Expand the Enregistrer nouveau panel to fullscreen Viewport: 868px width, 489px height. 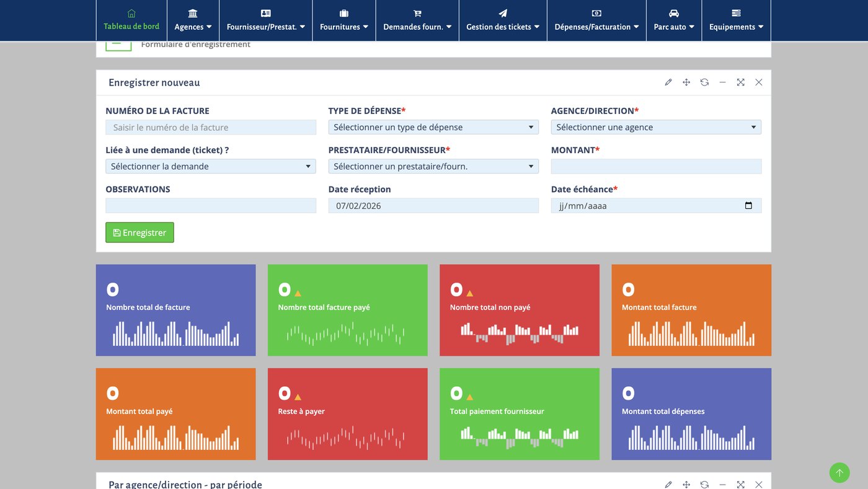[x=740, y=82]
